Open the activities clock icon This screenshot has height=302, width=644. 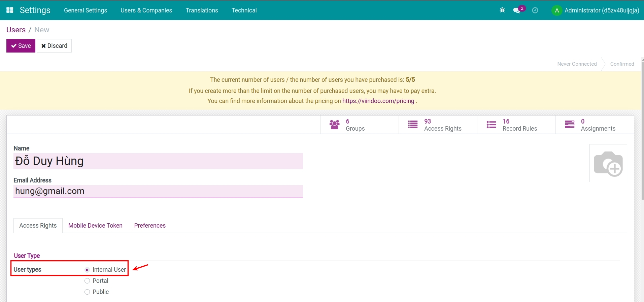pyautogui.click(x=535, y=10)
